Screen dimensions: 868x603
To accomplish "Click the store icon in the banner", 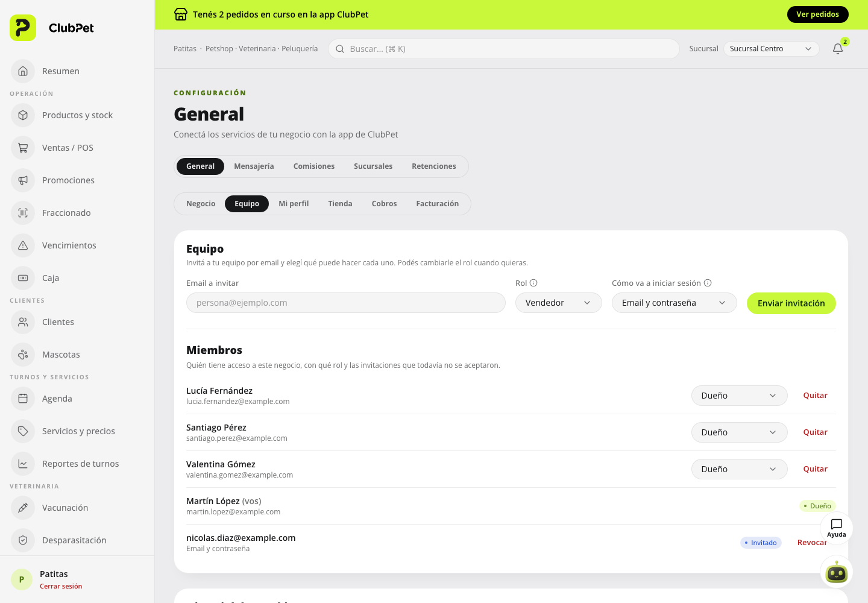I will pos(181,14).
